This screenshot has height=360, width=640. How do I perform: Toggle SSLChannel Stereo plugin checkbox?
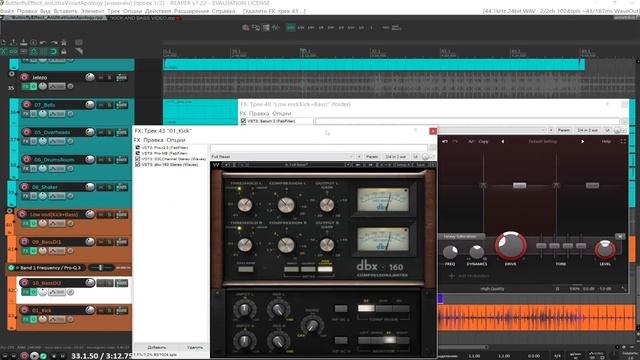(x=138, y=159)
